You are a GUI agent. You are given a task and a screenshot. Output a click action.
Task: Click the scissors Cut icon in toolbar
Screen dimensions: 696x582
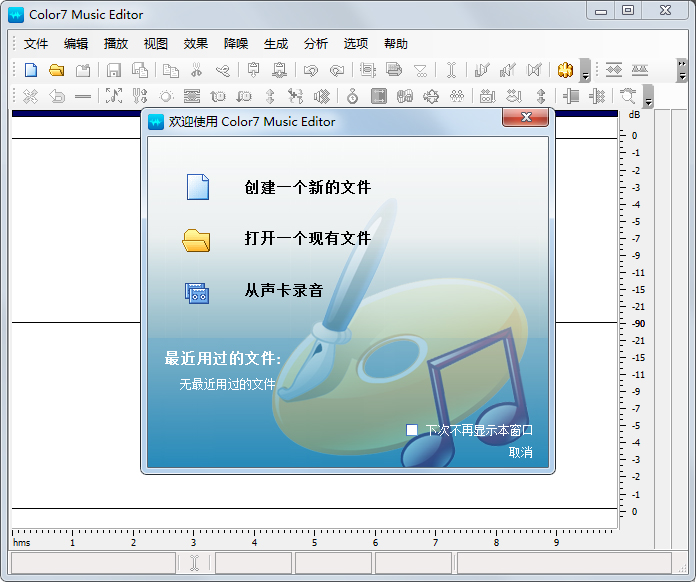[197, 70]
